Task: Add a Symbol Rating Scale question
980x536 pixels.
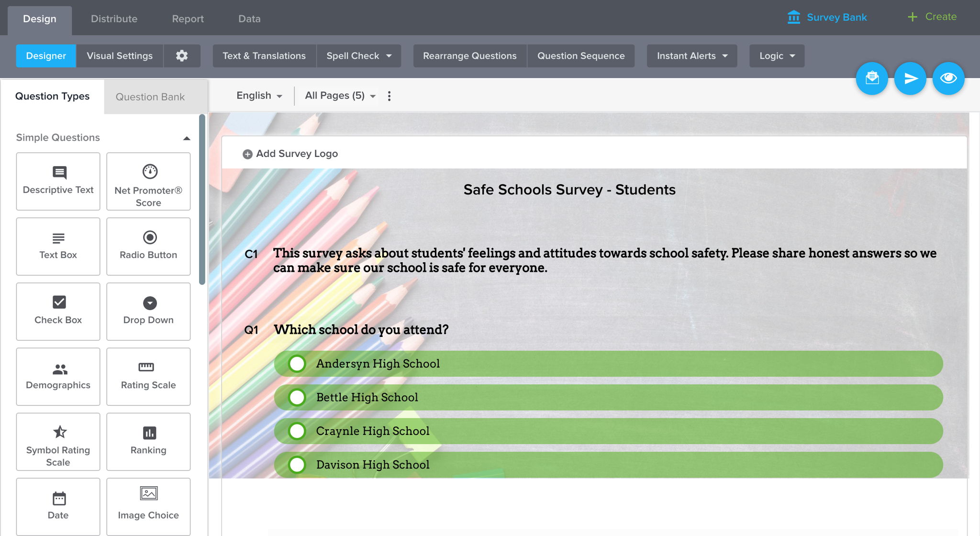Action: (x=58, y=442)
